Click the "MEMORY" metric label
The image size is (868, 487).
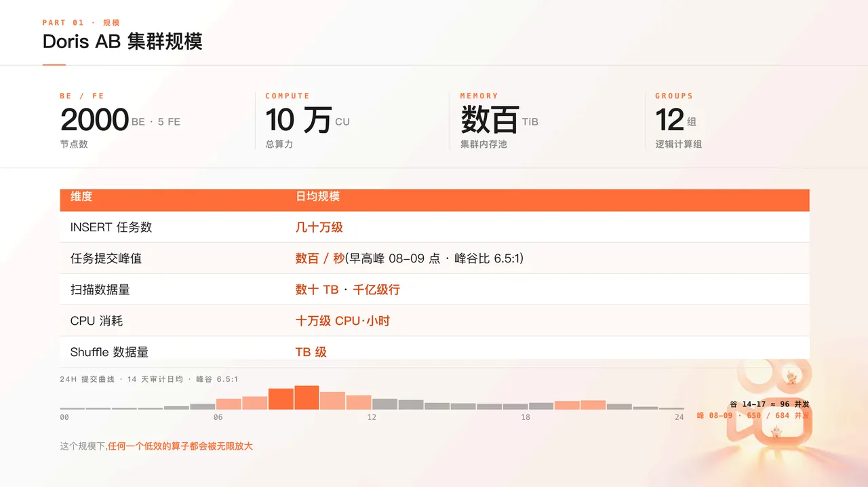click(479, 96)
